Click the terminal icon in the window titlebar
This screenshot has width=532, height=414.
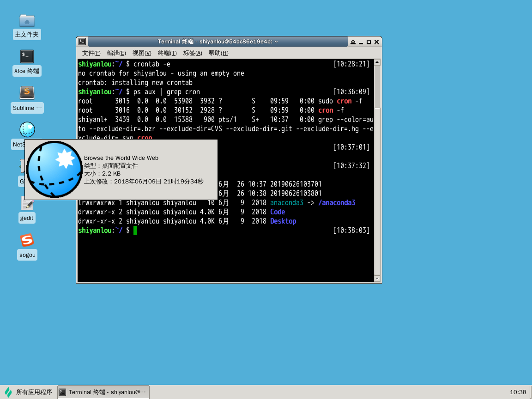click(x=82, y=42)
